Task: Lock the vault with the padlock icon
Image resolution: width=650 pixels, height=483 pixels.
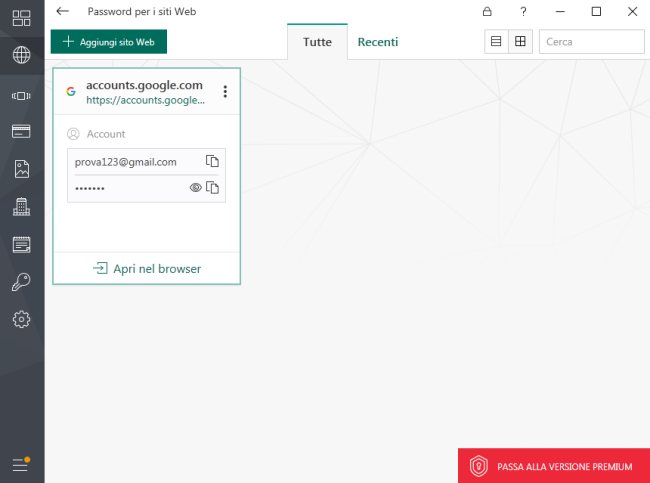Action: [487, 11]
